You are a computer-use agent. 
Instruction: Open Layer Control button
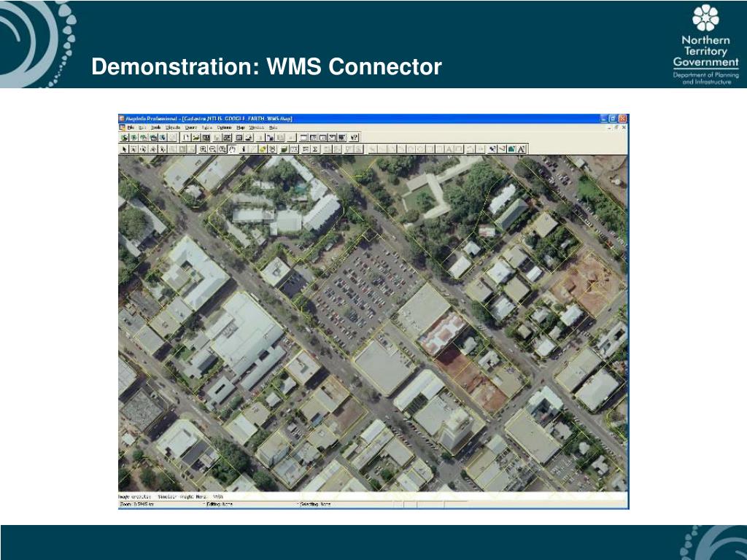[x=284, y=149]
